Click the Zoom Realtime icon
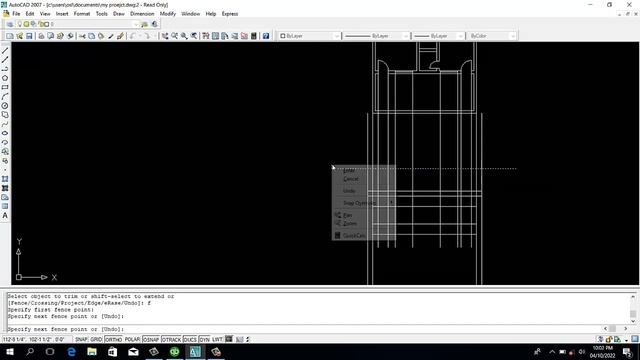640x360 pixels. tap(174, 36)
